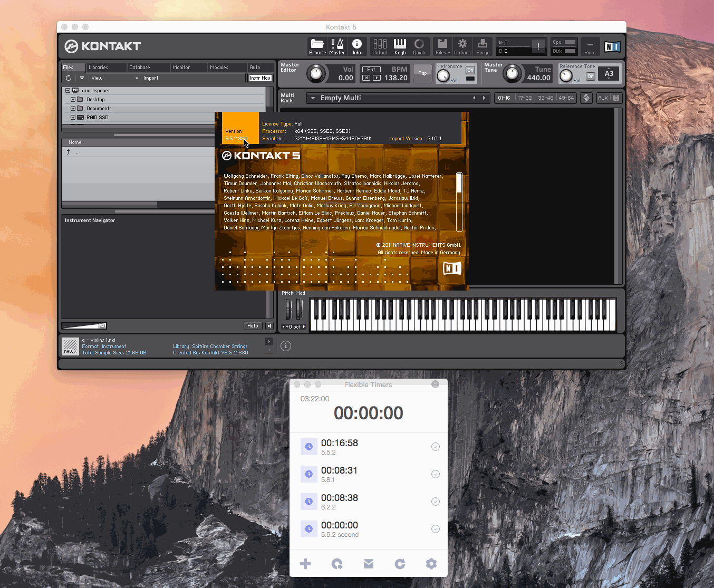The image size is (714, 588).
Task: Open the A3 reference tone note selector
Action: [x=609, y=74]
